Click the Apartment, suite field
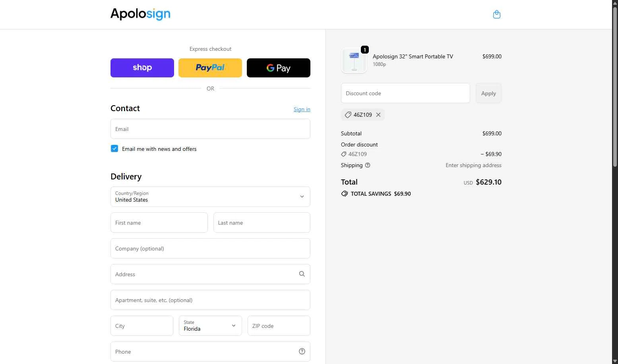 coord(210,300)
